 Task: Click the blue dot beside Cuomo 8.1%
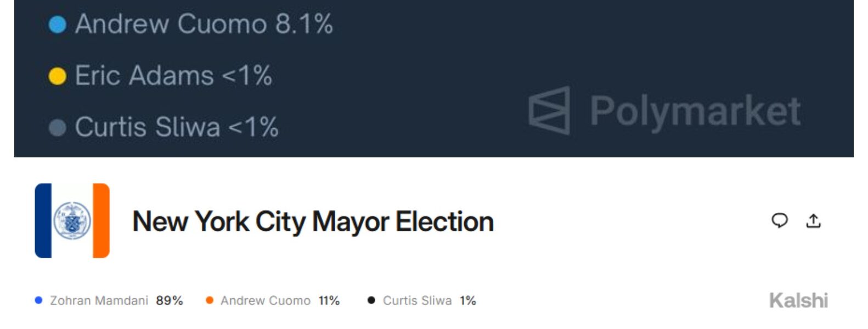pyautogui.click(x=57, y=24)
